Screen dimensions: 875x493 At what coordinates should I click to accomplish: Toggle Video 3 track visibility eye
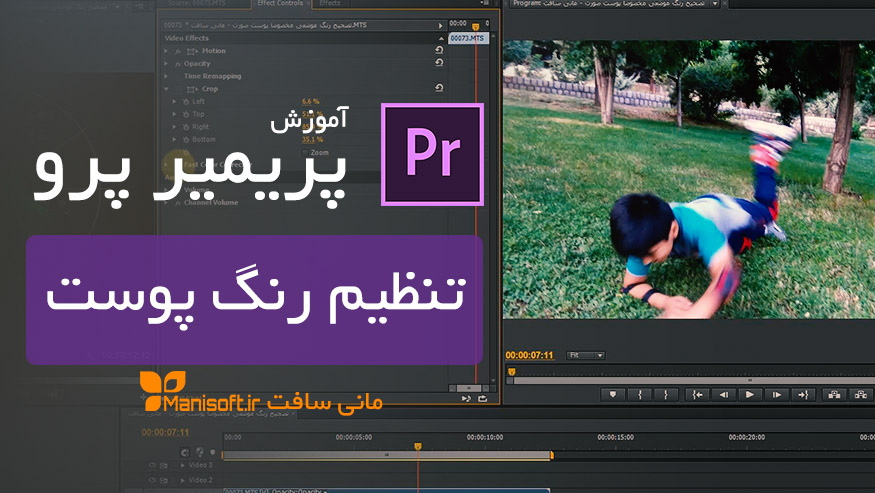coord(152,465)
